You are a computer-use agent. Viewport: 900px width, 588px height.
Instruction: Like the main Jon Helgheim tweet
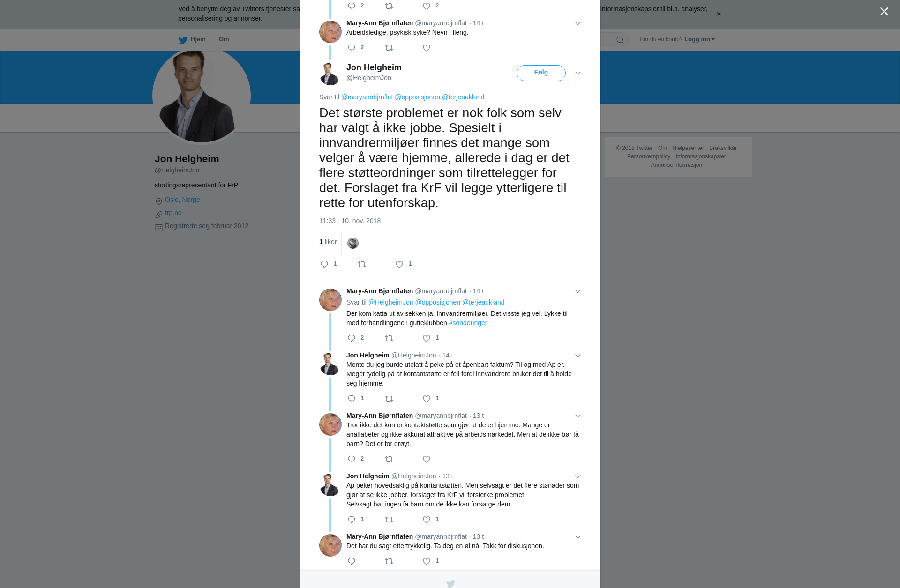[399, 264]
